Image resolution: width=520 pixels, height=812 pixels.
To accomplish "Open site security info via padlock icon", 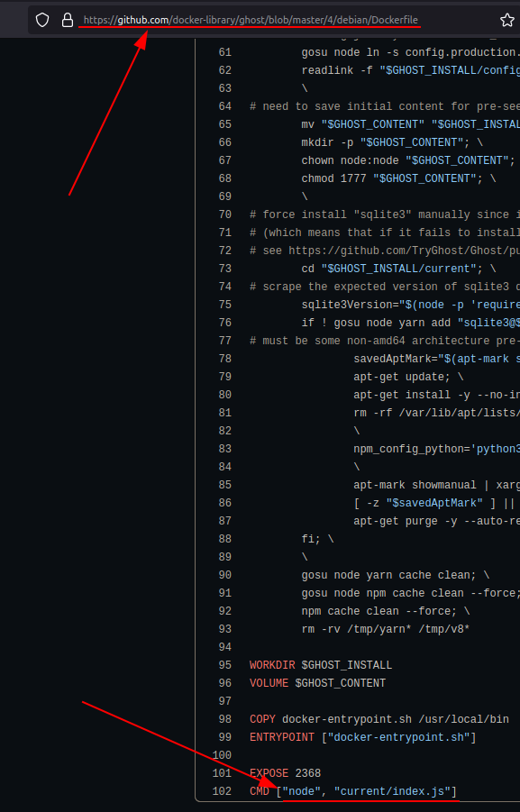I will coord(68,20).
